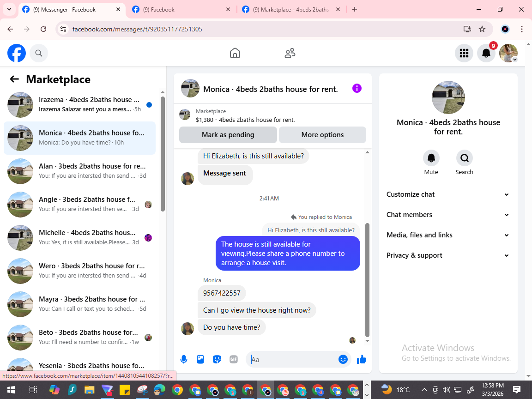Image resolution: width=532 pixels, height=399 pixels.
Task: Open account profile picture menu
Action: 508,53
